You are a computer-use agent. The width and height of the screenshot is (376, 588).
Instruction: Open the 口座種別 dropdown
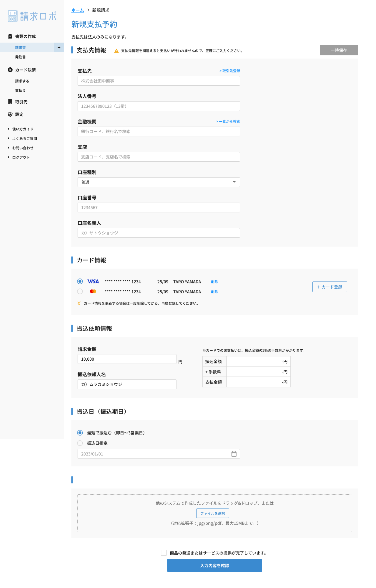pos(158,182)
